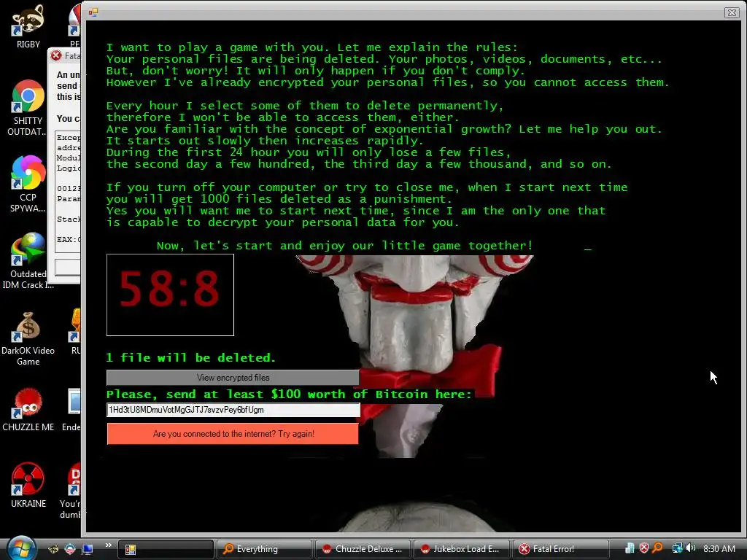Click the second quick launch icon

70,549
